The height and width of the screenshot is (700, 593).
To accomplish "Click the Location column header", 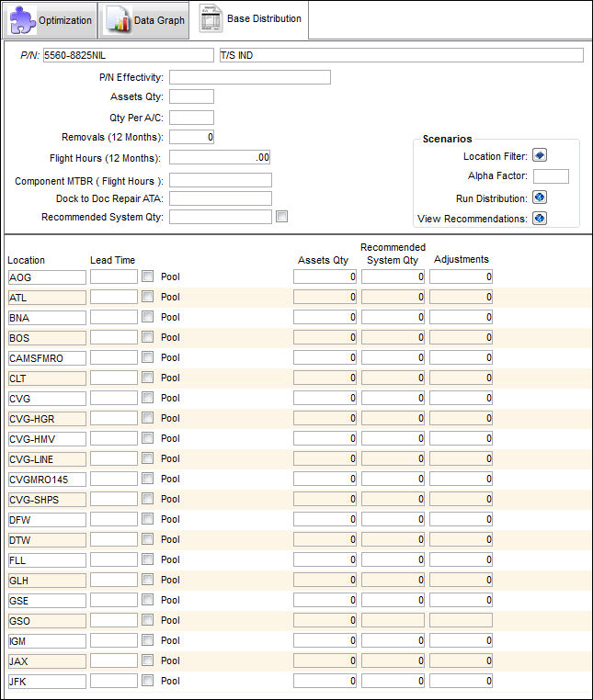I will pyautogui.click(x=26, y=260).
